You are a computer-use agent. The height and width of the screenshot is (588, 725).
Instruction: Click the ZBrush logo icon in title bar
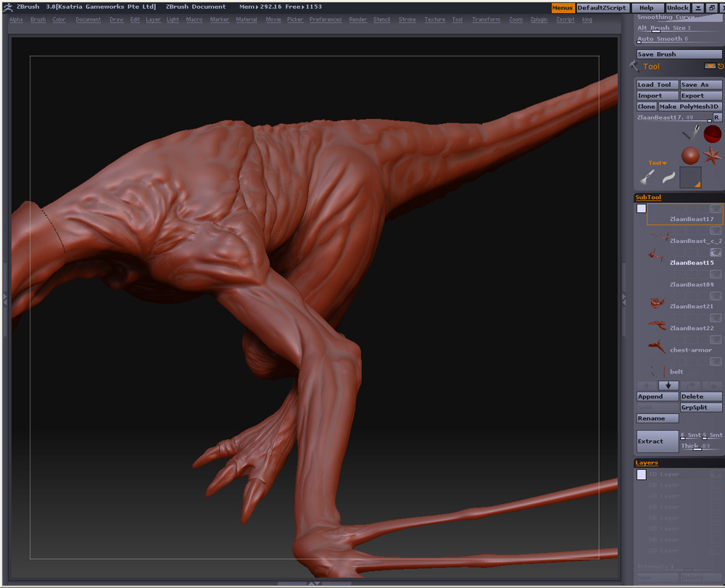[x=8, y=7]
